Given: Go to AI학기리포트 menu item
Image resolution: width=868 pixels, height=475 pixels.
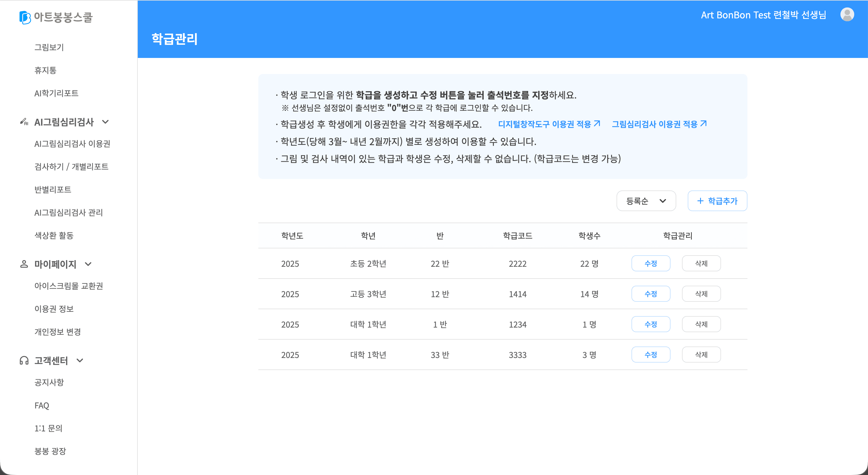Looking at the screenshot, I should coord(56,93).
